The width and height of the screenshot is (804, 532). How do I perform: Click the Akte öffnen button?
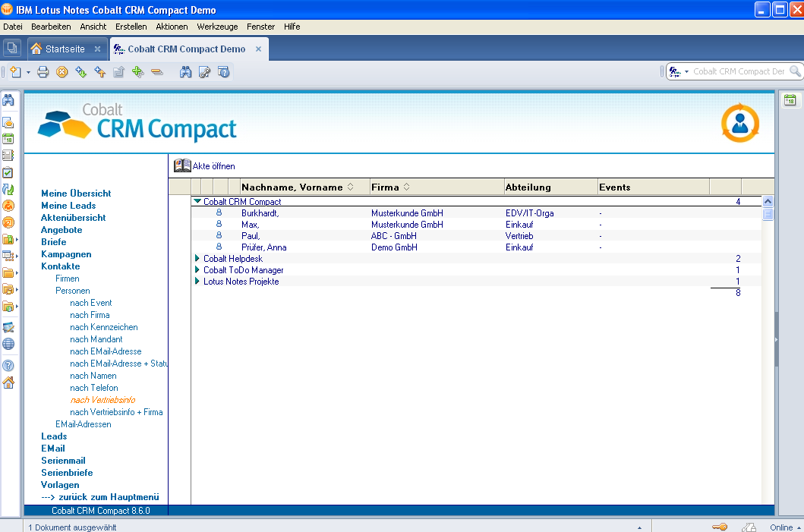click(204, 165)
